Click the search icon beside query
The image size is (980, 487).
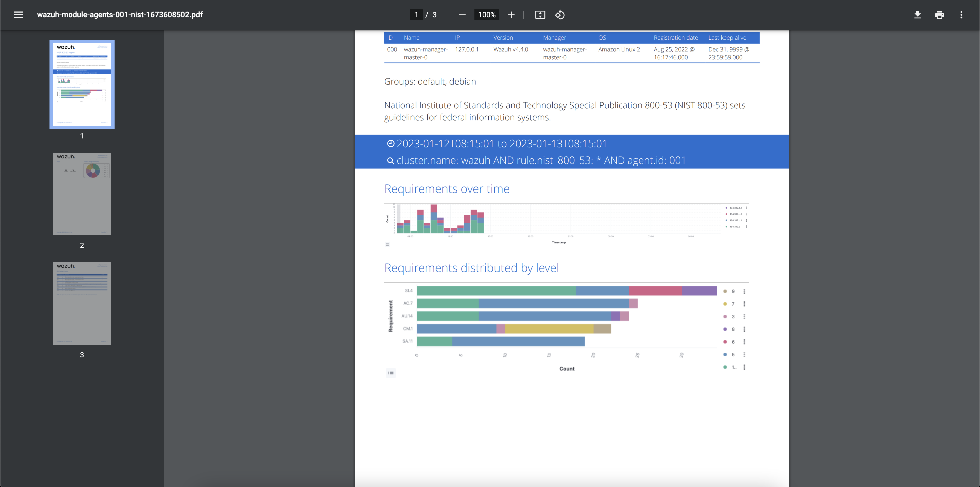click(390, 161)
